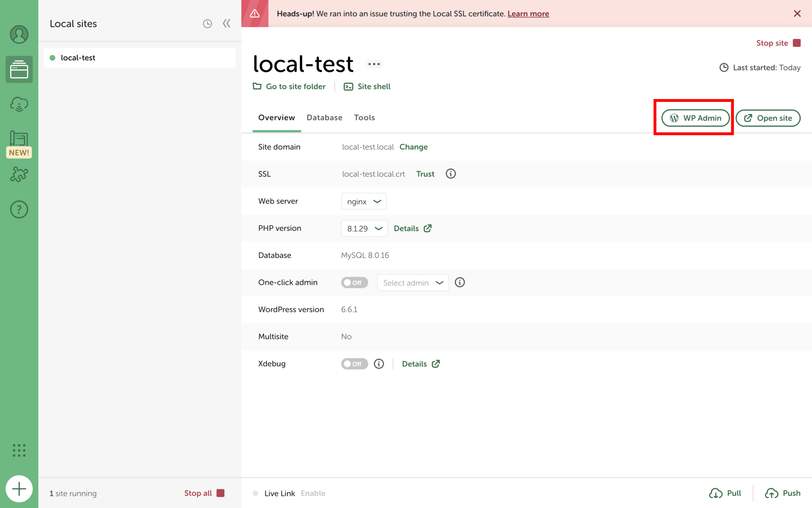Click the Pull button
812x508 pixels.
coord(725,493)
